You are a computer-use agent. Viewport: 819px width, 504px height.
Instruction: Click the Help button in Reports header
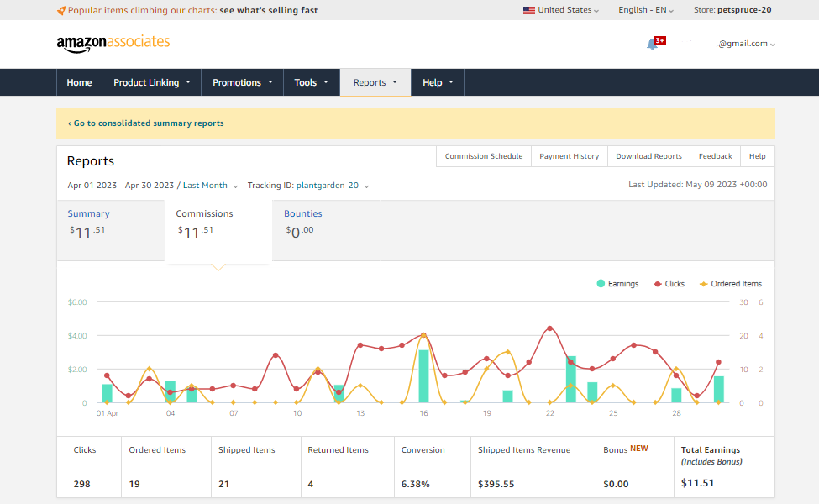coord(758,156)
